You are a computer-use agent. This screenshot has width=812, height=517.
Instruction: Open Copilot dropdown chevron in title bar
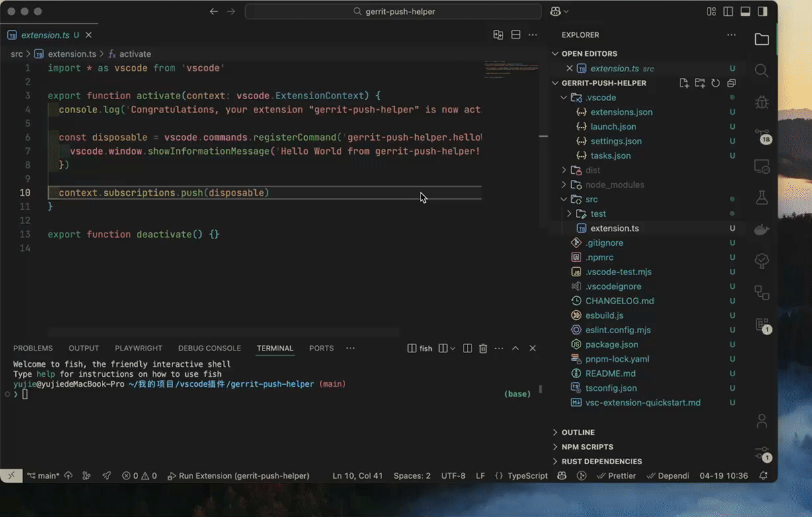[566, 12]
